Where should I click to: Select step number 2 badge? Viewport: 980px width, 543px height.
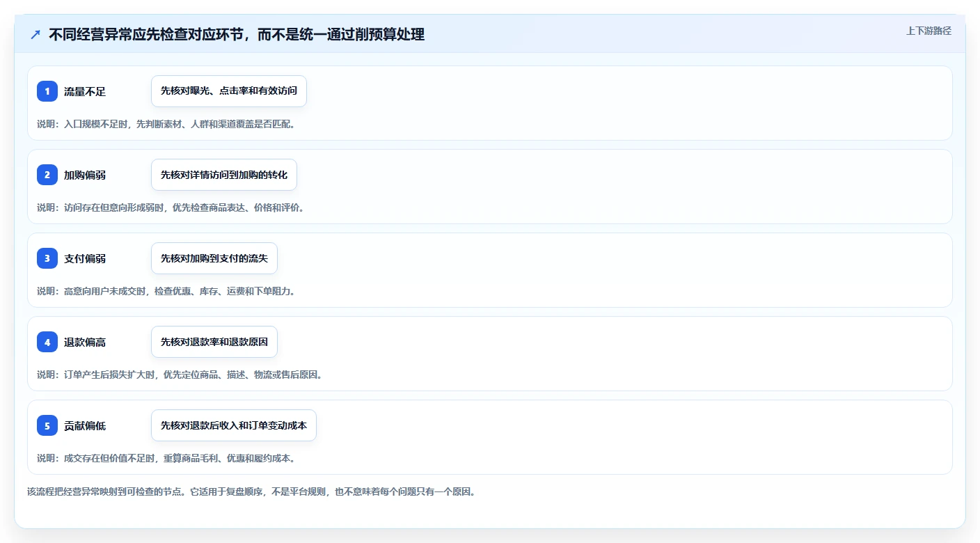point(47,175)
